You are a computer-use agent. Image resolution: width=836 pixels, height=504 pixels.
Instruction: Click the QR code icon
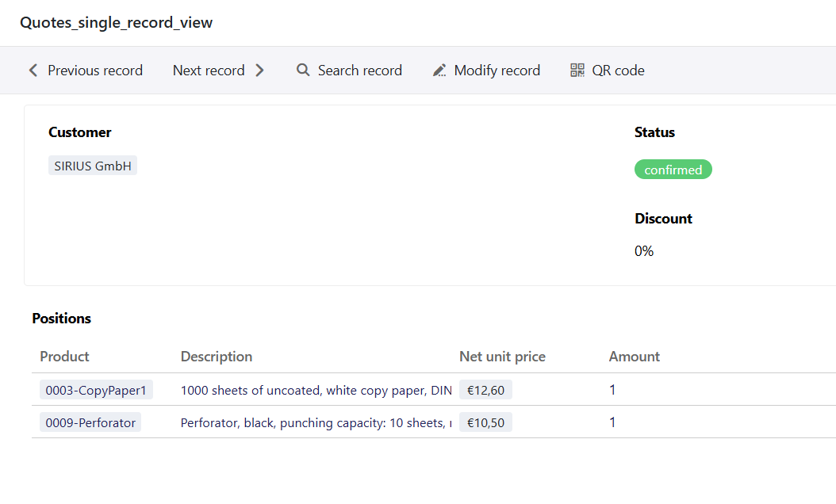(577, 71)
